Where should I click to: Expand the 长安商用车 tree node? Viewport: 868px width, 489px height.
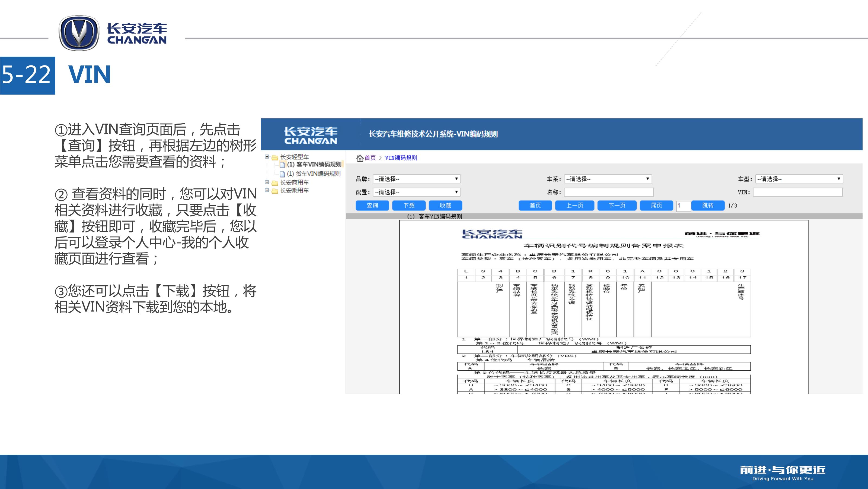pyautogui.click(x=267, y=182)
